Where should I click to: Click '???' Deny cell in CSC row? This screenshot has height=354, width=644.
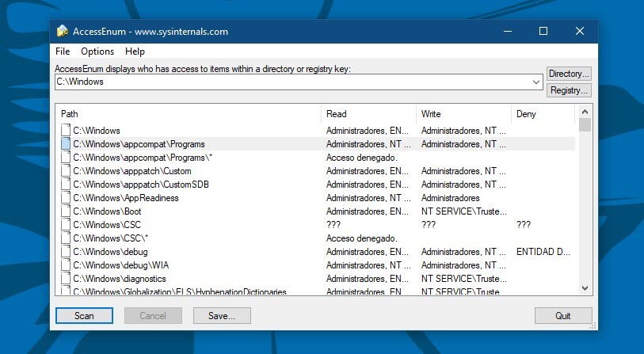(x=524, y=225)
